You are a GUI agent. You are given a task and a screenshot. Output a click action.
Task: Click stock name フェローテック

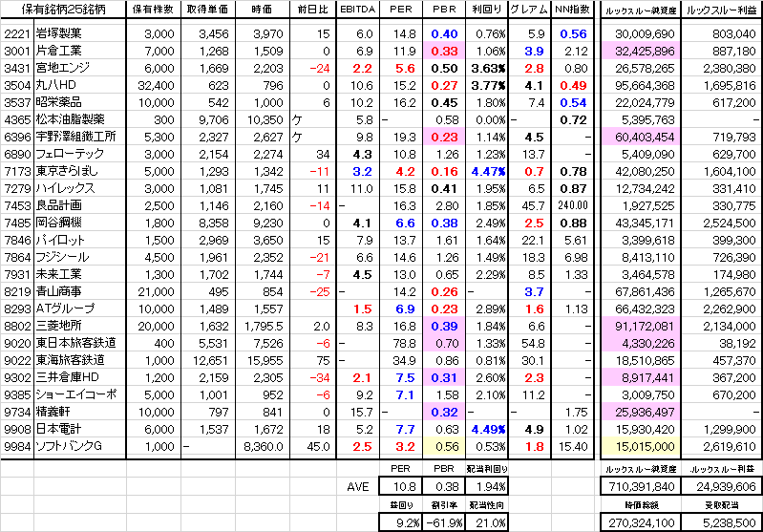pyautogui.click(x=70, y=154)
